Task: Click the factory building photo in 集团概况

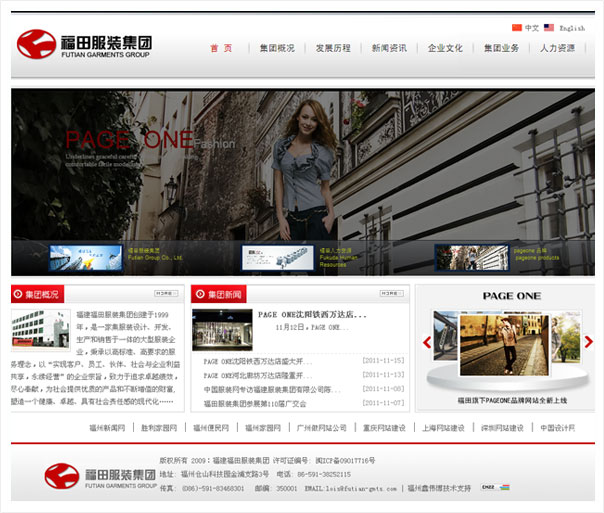Action: click(x=40, y=330)
